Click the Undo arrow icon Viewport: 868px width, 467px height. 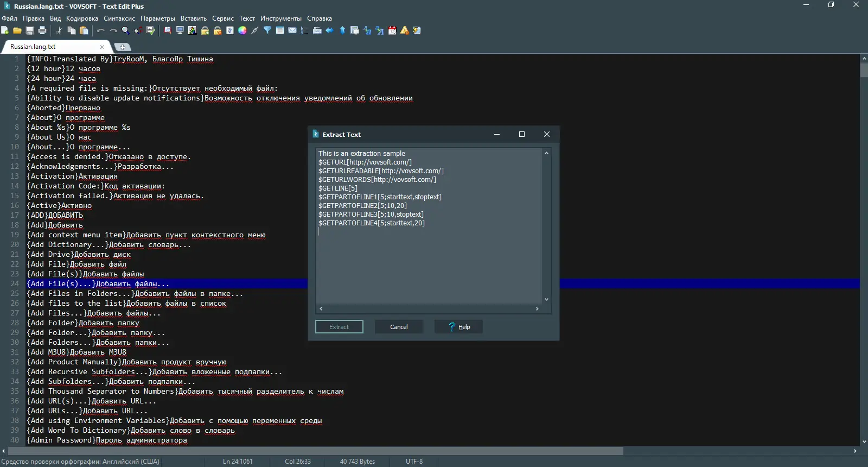point(101,30)
